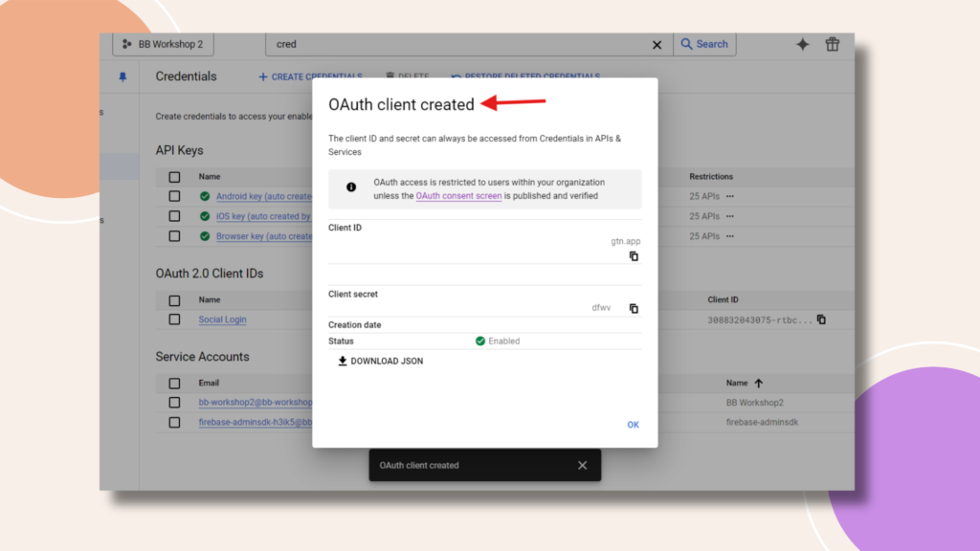
Task: Copy the Social Login client ID
Action: pyautogui.click(x=822, y=320)
